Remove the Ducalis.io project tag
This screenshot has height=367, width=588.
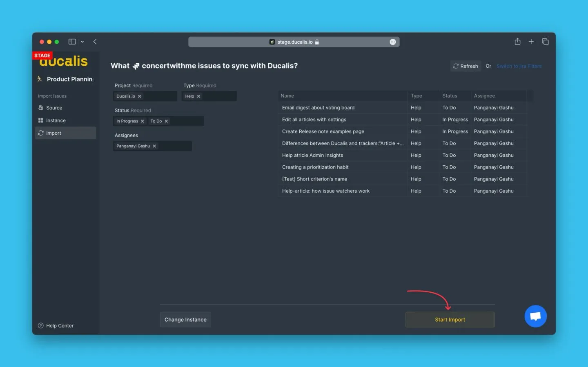(139, 96)
